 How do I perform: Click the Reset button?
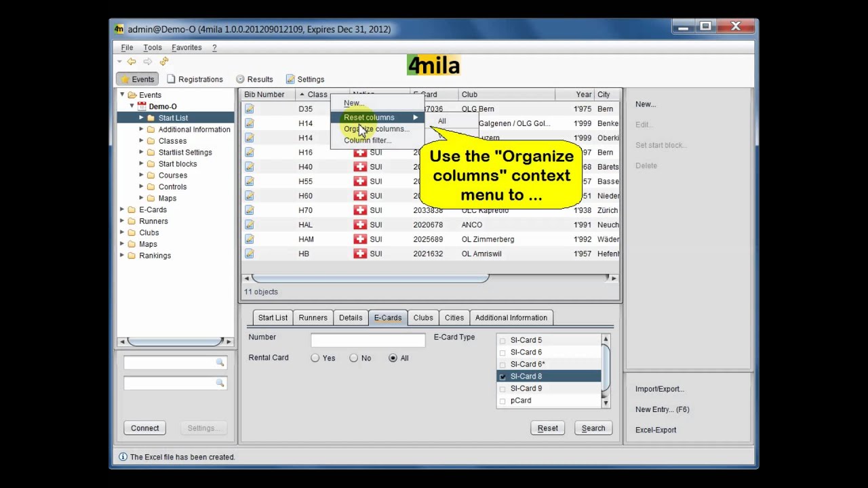(548, 428)
